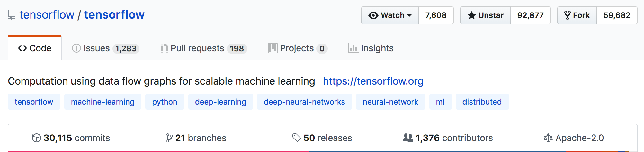View the 7,608 watchers count
The width and height of the screenshot is (644, 152).
pos(436,15)
